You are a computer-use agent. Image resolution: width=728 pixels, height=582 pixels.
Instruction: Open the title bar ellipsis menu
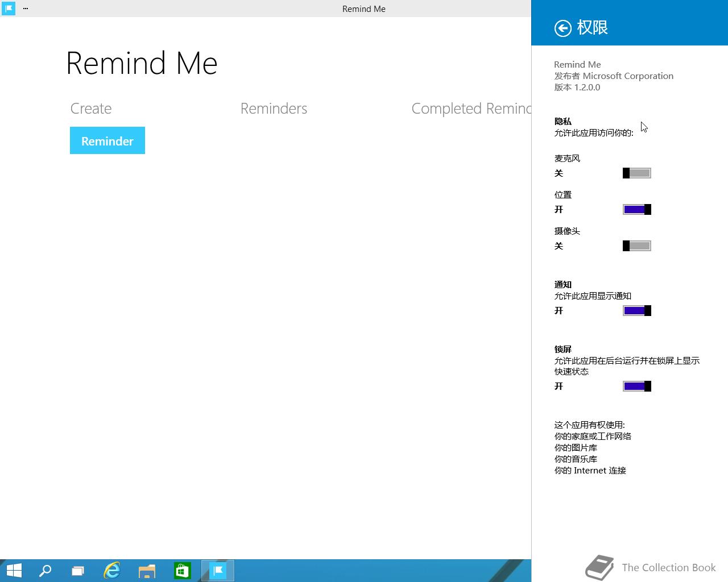point(26,9)
